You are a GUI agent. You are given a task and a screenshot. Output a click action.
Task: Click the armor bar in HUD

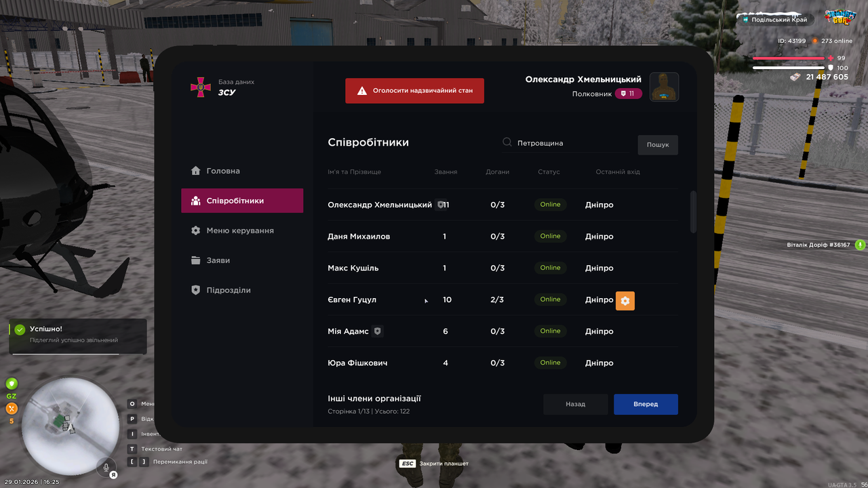789,68
